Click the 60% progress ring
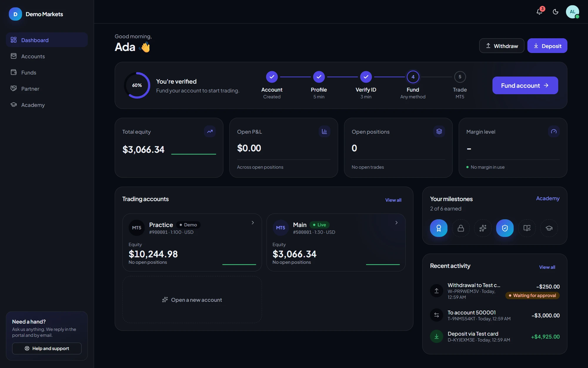The image size is (588, 368). coord(137,85)
